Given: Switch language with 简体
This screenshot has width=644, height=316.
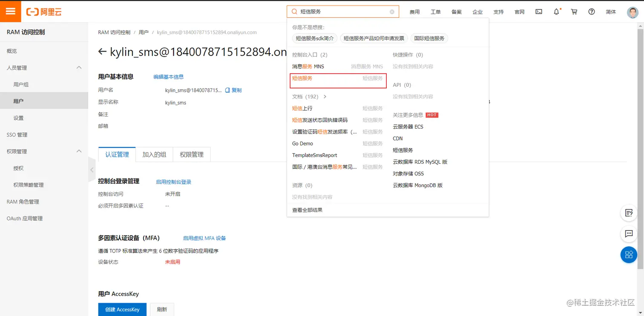Looking at the screenshot, I should [611, 12].
